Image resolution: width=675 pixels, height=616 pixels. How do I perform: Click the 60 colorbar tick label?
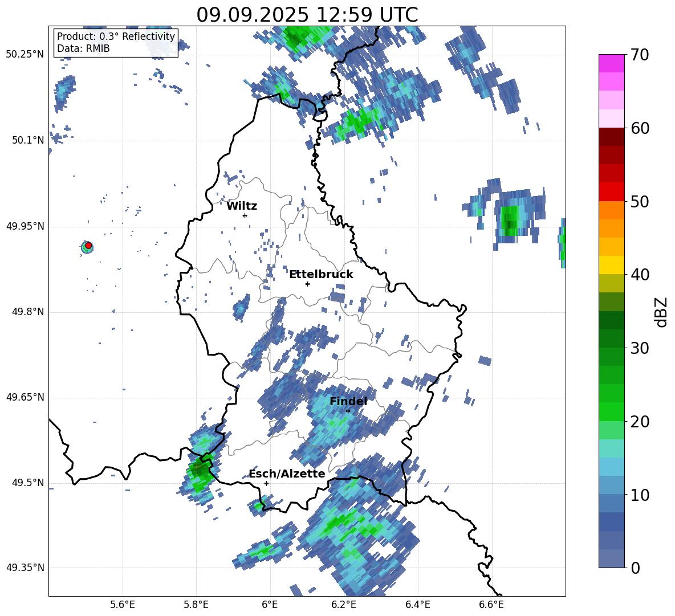pyautogui.click(x=639, y=128)
